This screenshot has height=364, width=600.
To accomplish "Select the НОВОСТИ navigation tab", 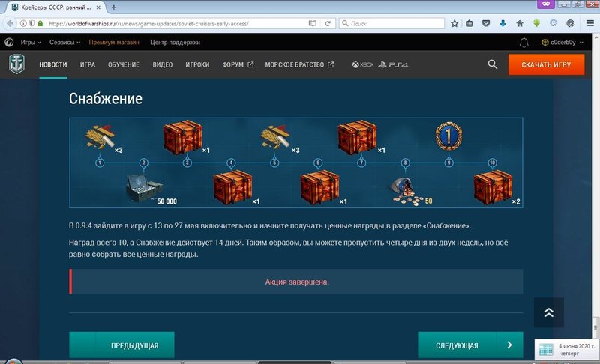I will [53, 64].
